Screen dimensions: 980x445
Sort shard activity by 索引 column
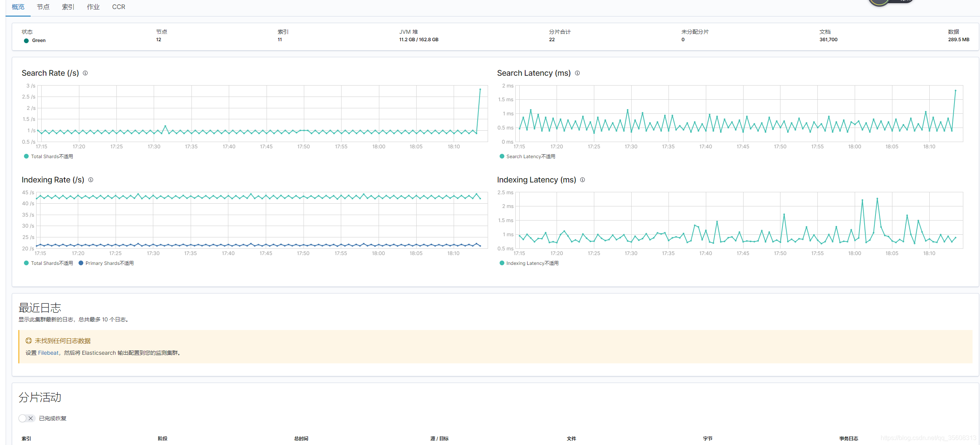(26, 438)
